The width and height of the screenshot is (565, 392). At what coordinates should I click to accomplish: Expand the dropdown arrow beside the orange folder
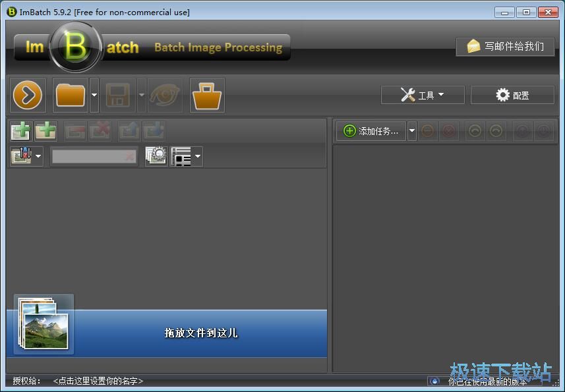pyautogui.click(x=94, y=95)
